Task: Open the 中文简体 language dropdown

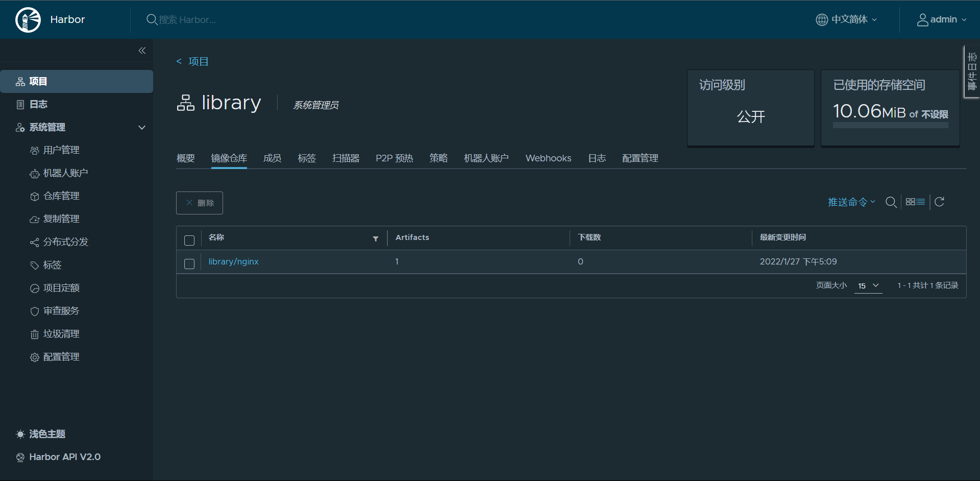Action: [846, 19]
